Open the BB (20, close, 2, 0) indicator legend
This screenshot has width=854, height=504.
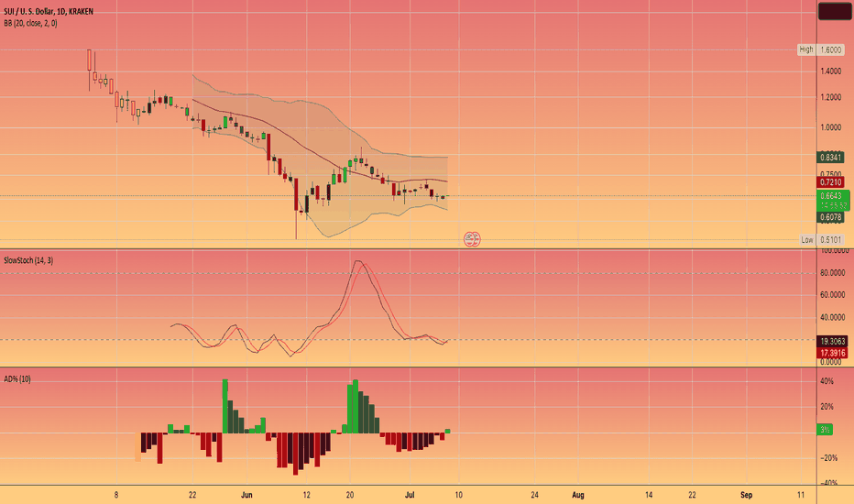pyautogui.click(x=30, y=23)
